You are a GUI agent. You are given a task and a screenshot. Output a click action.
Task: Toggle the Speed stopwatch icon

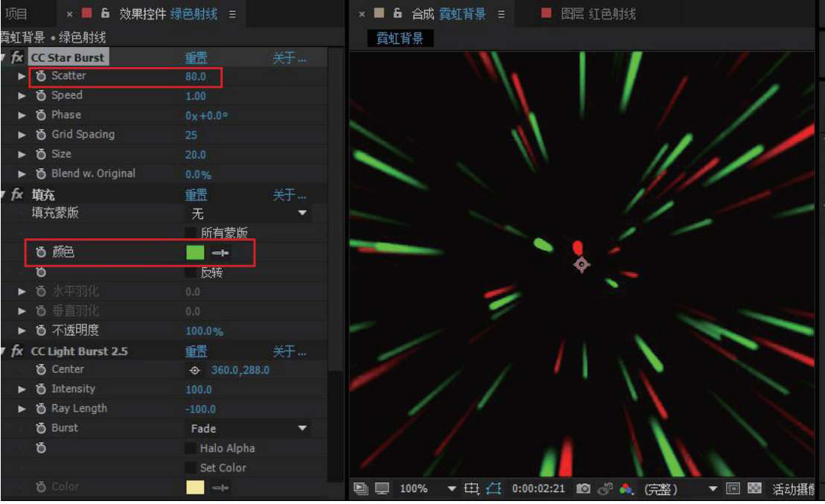click(41, 96)
